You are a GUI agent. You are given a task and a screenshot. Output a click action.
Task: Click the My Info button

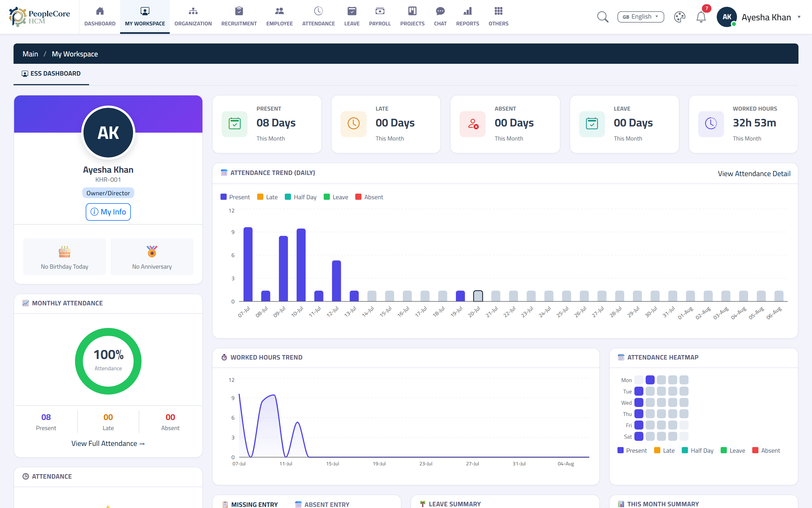[x=108, y=212]
